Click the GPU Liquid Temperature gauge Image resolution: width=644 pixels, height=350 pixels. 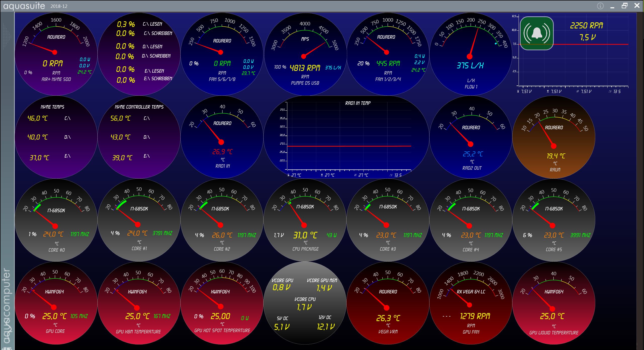pyautogui.click(x=554, y=303)
